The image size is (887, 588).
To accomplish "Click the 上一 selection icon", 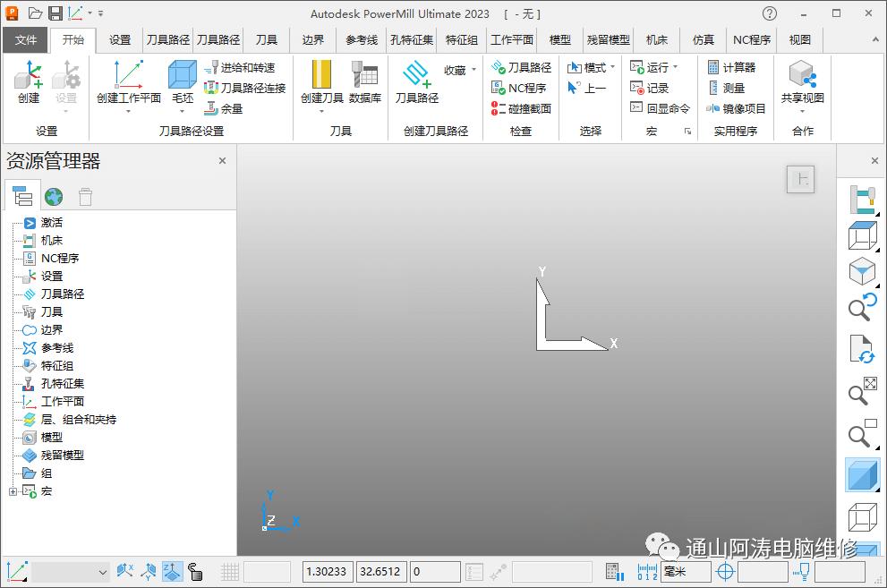I will pyautogui.click(x=586, y=89).
